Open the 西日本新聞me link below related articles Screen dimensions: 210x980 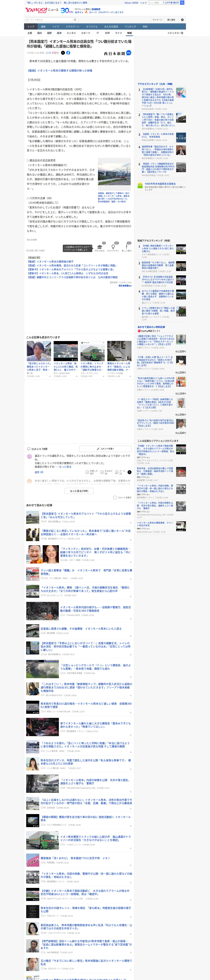pyautogui.click(x=125, y=286)
